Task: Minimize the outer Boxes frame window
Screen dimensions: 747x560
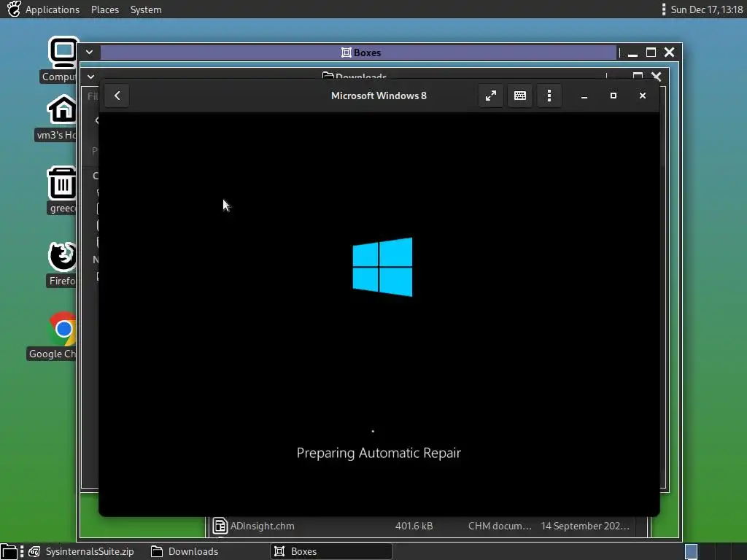Action: pyautogui.click(x=632, y=52)
